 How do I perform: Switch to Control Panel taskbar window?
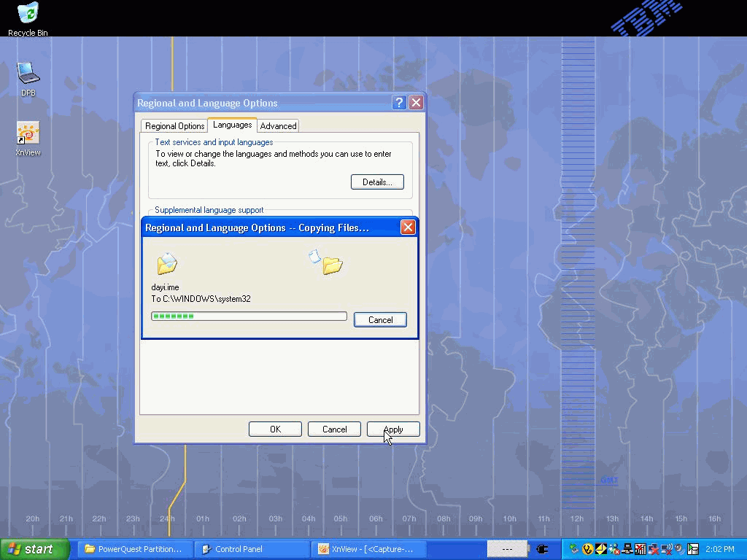252,549
